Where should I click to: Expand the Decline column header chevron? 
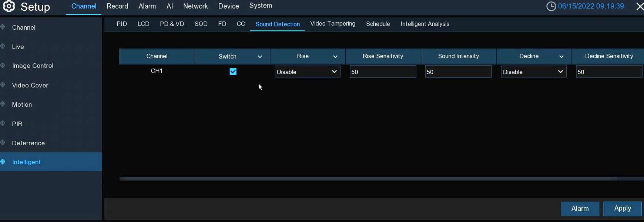(561, 57)
